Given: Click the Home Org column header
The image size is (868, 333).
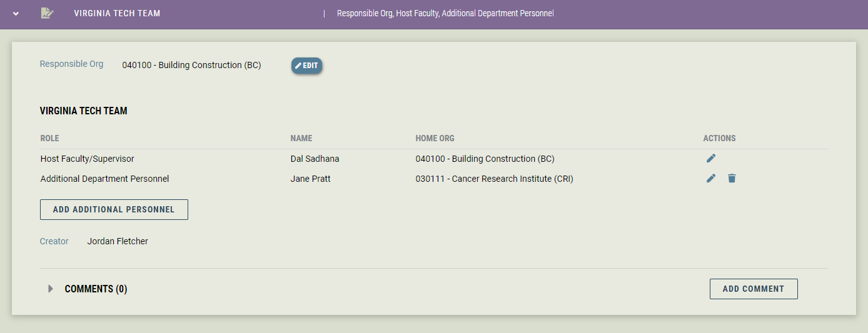Looking at the screenshot, I should (435, 138).
